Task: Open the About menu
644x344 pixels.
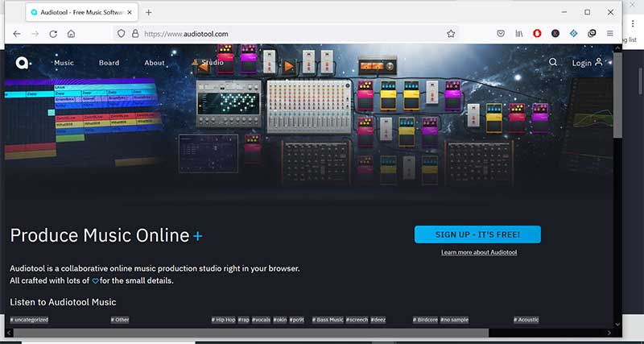Action: 155,63
